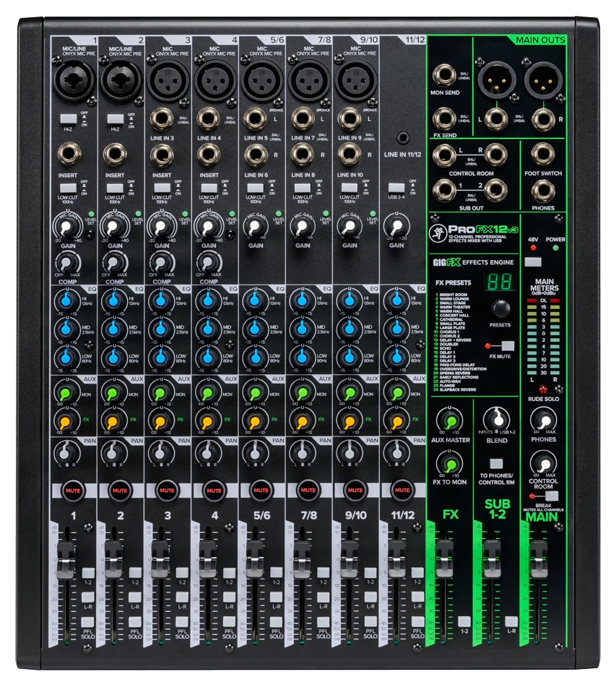
Task: Toggle the FX MUTE switch
Action: 508,346
